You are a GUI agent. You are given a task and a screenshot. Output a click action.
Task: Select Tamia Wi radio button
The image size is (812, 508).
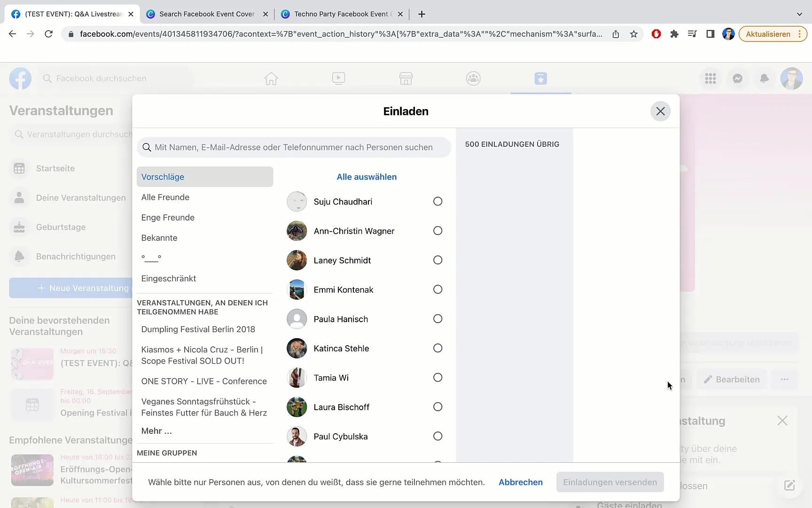[437, 378]
